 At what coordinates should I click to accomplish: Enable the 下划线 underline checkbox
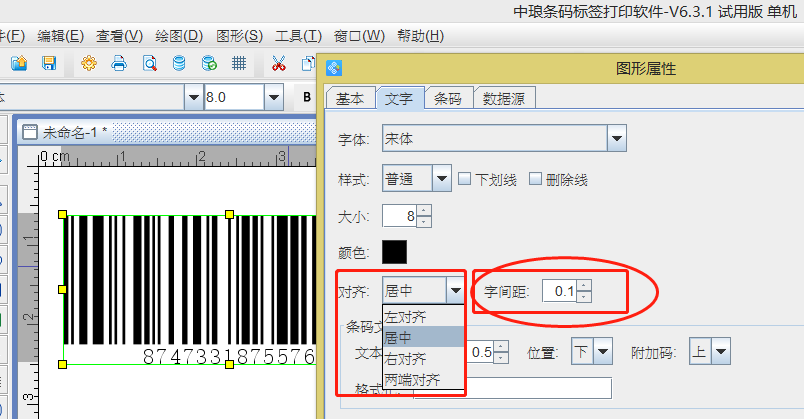coord(465,179)
